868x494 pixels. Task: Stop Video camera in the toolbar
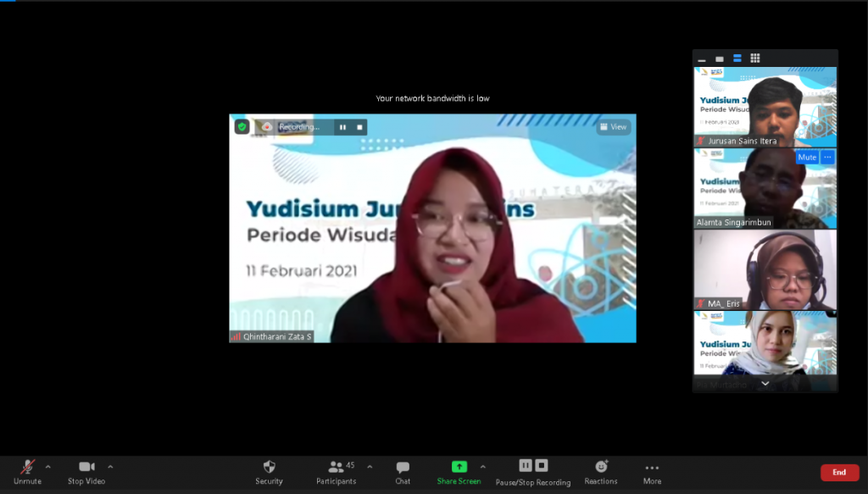pos(86,472)
